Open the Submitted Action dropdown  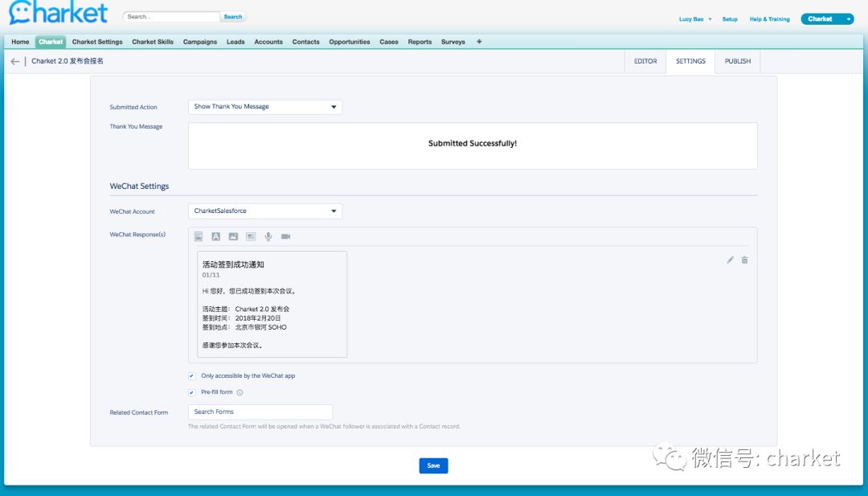265,107
